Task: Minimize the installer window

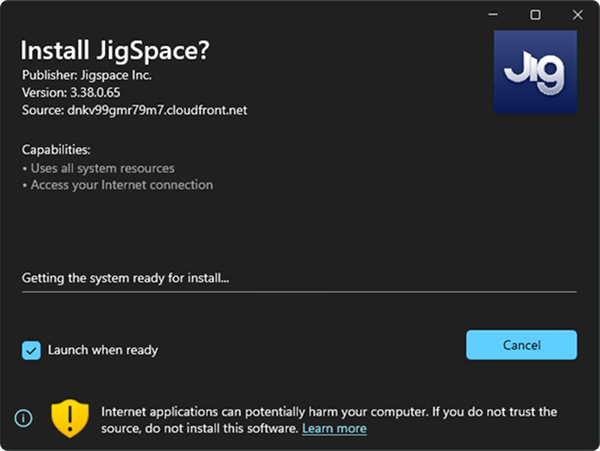Action: point(493,15)
